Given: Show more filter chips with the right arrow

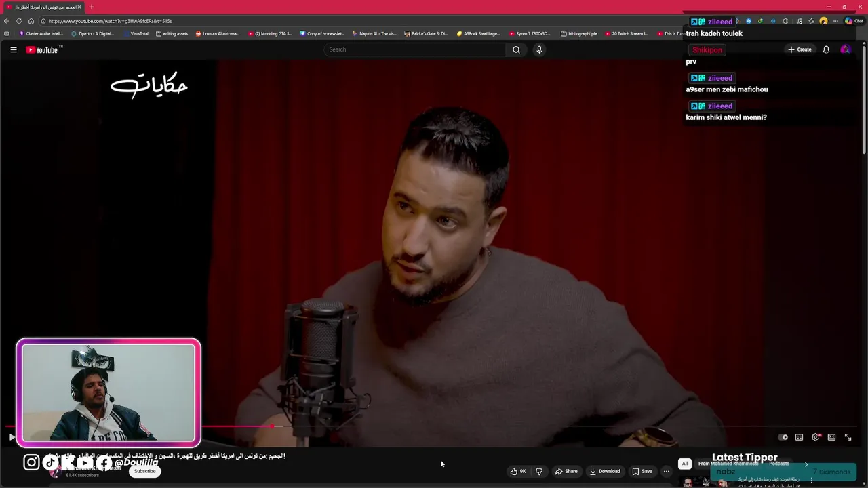Looking at the screenshot, I should [806, 464].
